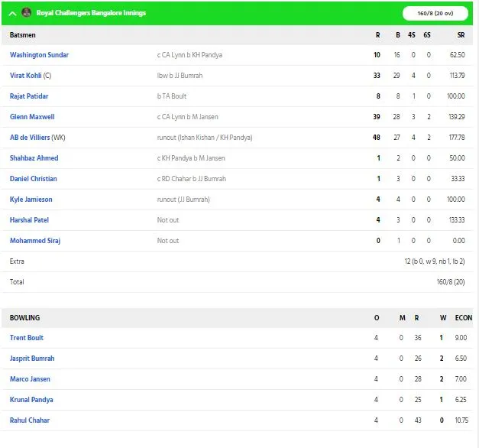This screenshot has height=448, width=479.
Task: Select the Batsmen column header
Action: pyautogui.click(x=23, y=35)
